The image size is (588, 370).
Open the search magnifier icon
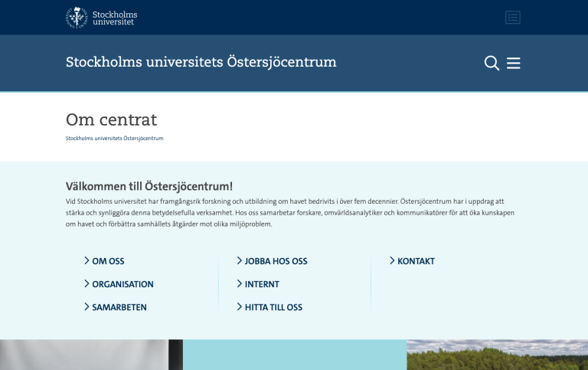[492, 63]
